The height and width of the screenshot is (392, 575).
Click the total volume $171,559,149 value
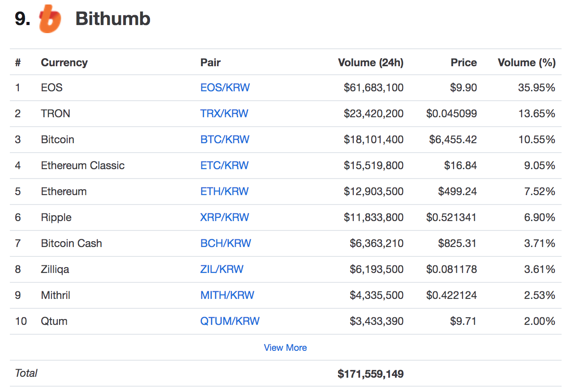(x=370, y=374)
